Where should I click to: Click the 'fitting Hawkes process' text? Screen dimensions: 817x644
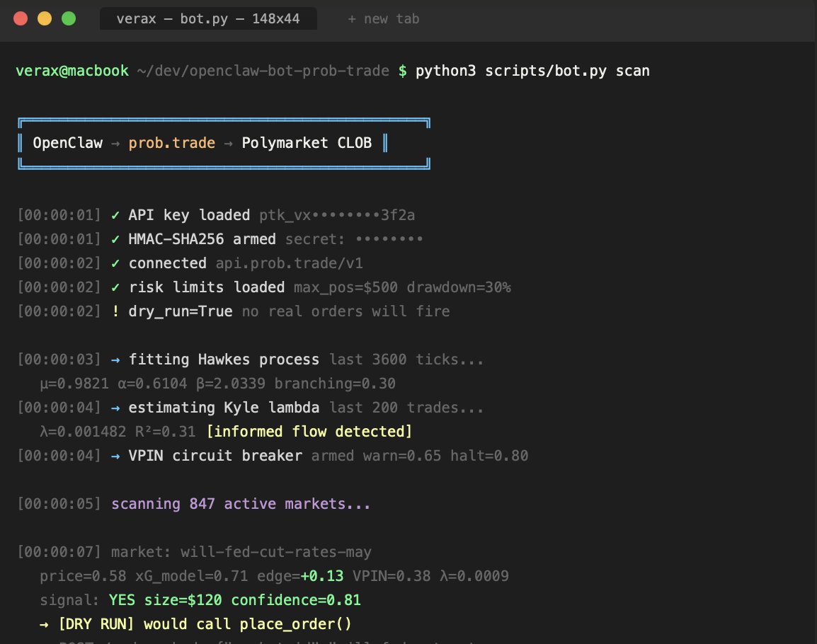(x=224, y=360)
